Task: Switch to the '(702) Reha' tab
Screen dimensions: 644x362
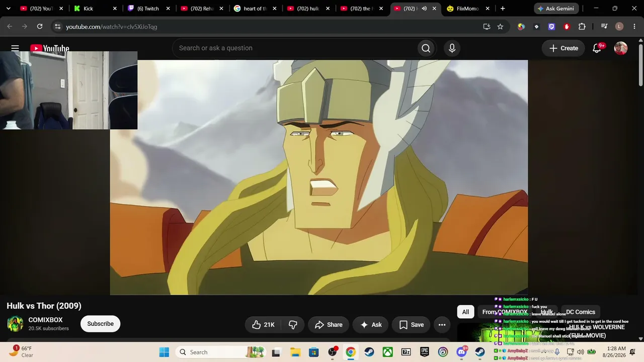Action: 202,9
